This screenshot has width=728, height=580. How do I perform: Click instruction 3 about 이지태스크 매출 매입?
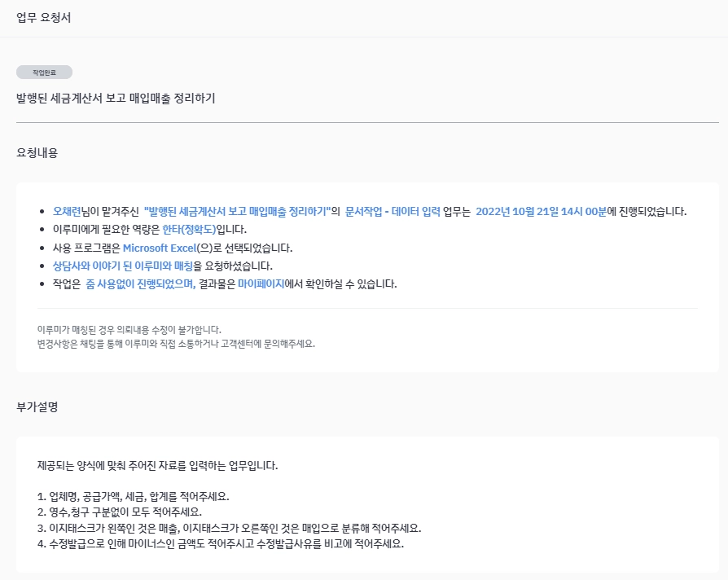point(229,528)
